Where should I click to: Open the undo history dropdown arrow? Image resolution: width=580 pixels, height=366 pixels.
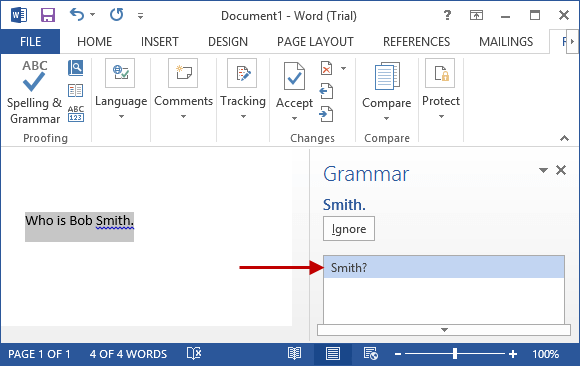[x=92, y=15]
